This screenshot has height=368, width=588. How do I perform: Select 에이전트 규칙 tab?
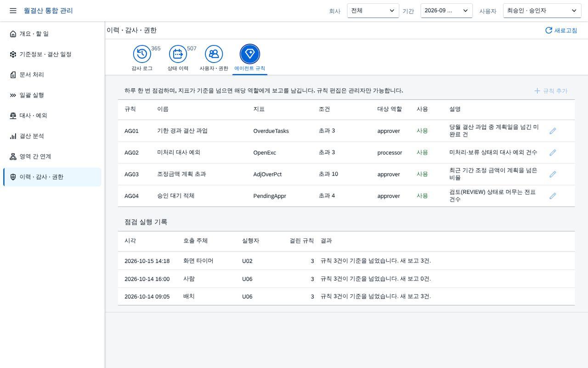point(250,58)
